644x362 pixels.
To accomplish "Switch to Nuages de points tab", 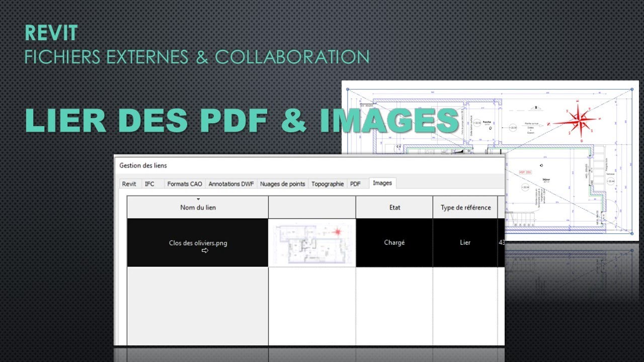I will (x=282, y=184).
